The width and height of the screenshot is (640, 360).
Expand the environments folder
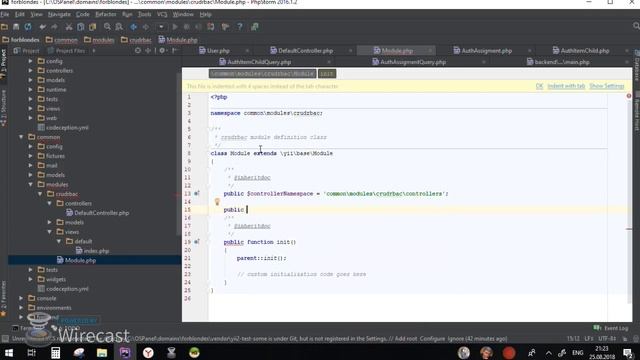(21, 308)
